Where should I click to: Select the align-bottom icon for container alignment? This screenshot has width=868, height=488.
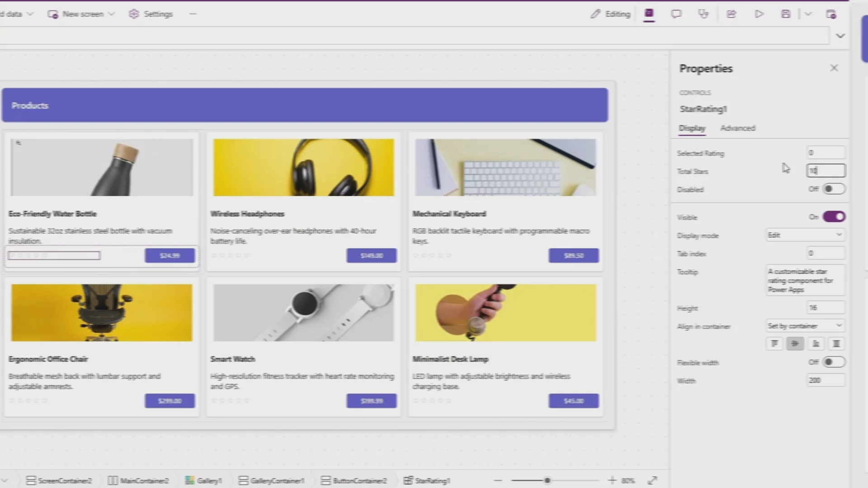(x=816, y=343)
